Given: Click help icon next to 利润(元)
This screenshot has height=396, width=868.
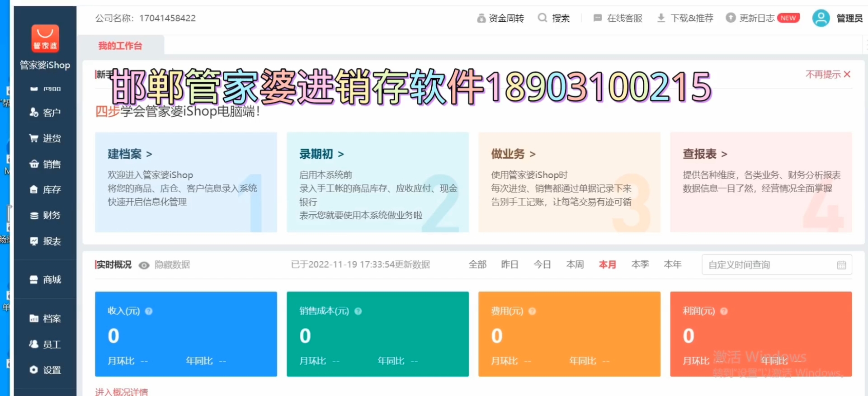Looking at the screenshot, I should pos(724,311).
